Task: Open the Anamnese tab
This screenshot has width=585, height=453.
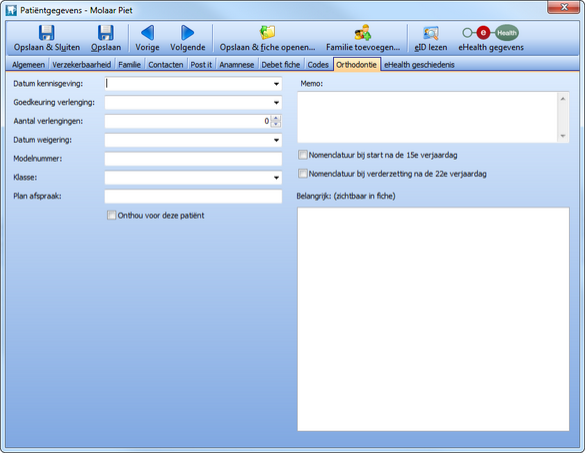Action: point(237,65)
